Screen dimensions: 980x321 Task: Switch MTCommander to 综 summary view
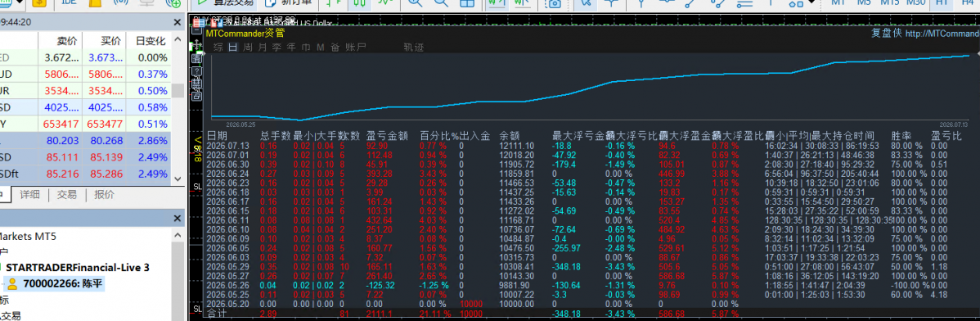coord(218,47)
